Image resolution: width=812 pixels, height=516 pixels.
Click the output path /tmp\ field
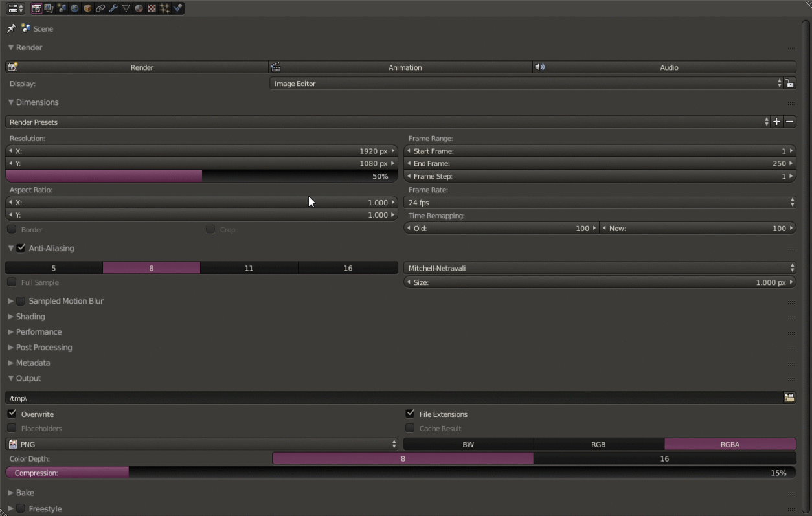coord(394,398)
